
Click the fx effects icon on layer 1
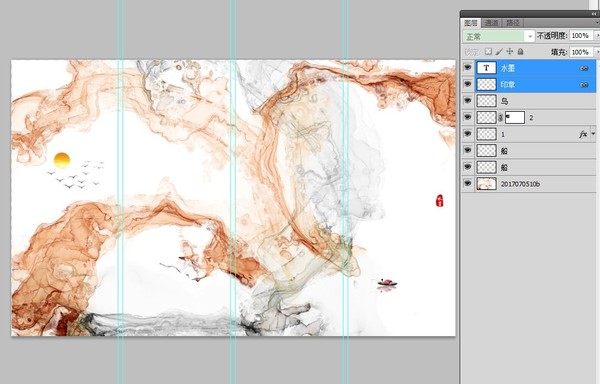[x=583, y=134]
